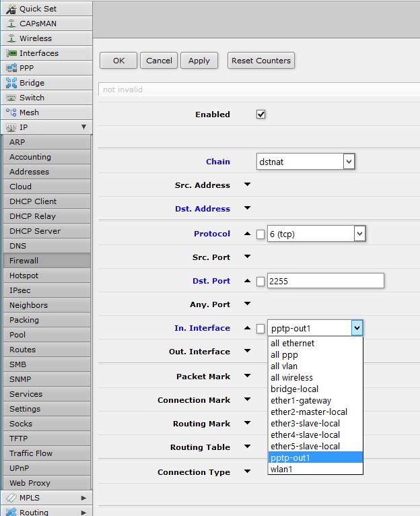Expand the Out. Interface field
The height and width of the screenshot is (516, 420).
[x=247, y=351]
